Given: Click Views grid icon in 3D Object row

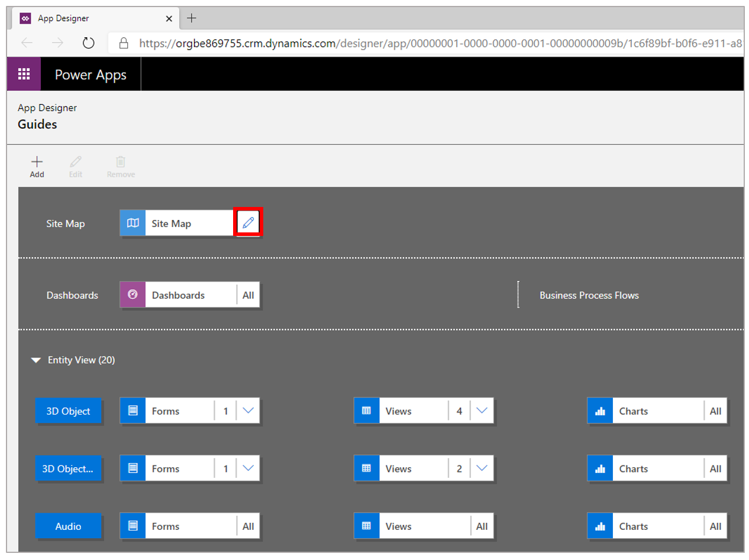Looking at the screenshot, I should [367, 410].
